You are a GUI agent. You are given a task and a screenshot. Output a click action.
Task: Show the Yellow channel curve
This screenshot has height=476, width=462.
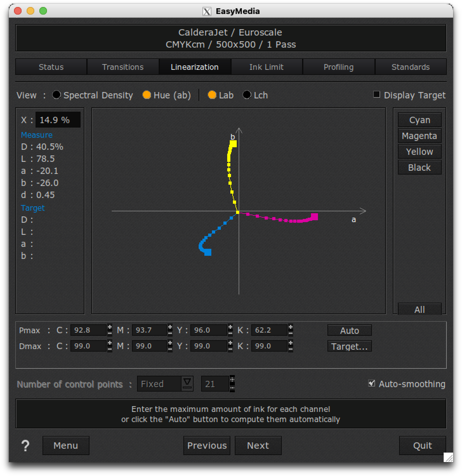tap(419, 152)
